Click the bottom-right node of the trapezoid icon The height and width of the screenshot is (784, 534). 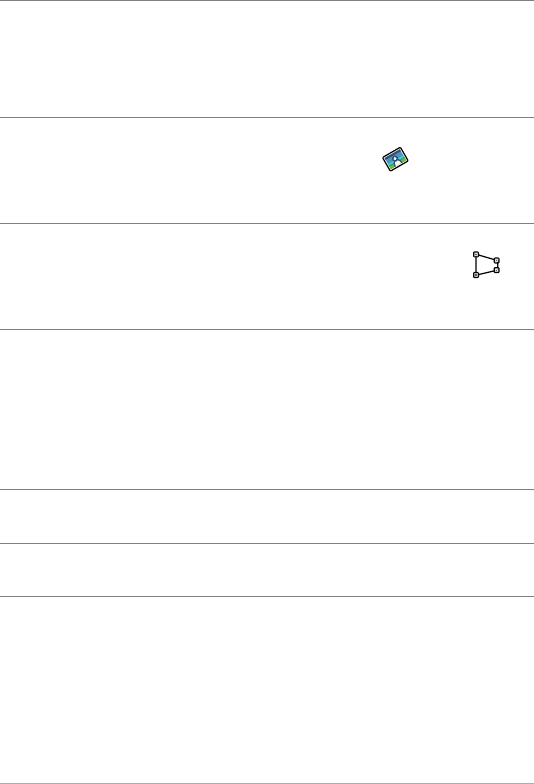coord(496,270)
